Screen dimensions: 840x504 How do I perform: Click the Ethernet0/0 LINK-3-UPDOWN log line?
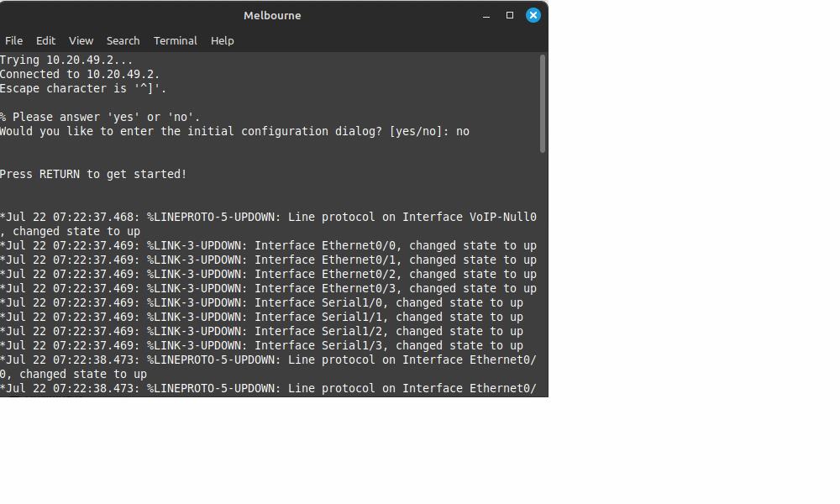pos(267,245)
